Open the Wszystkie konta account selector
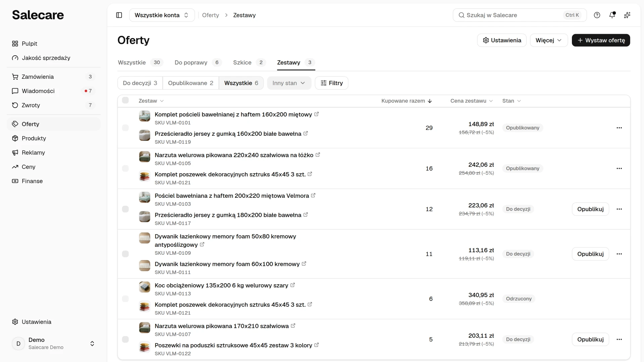The image size is (644, 362). point(162,15)
